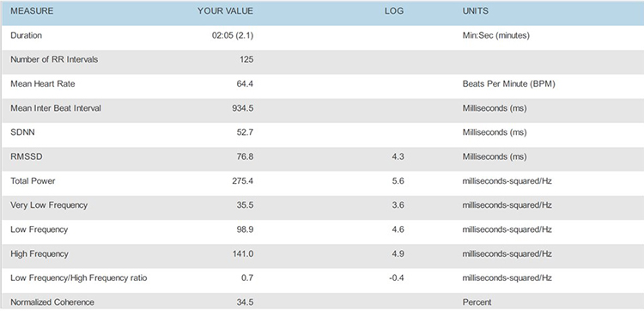Click the Beats Per Minute (BPM) units text
The width and height of the screenshot is (644, 311).
point(509,84)
